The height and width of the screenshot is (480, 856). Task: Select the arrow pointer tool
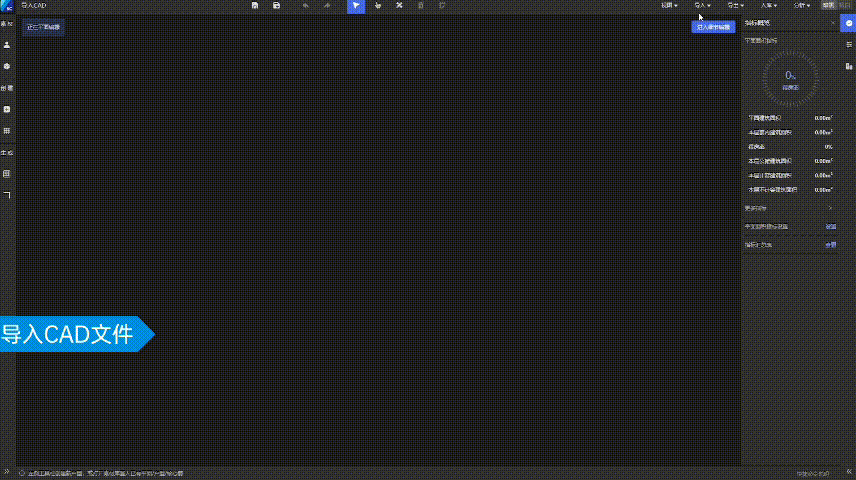(x=356, y=6)
